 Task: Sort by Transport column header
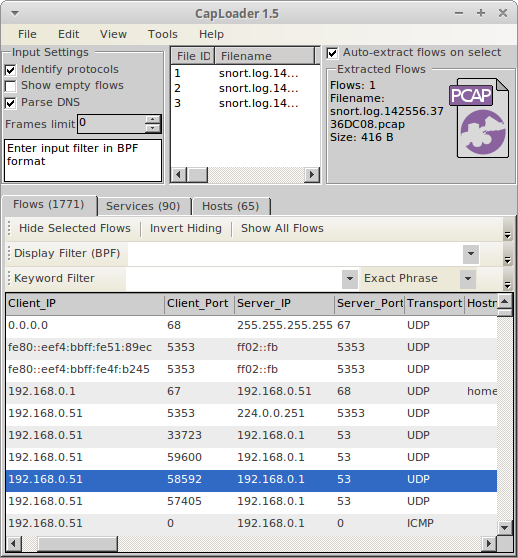(434, 304)
